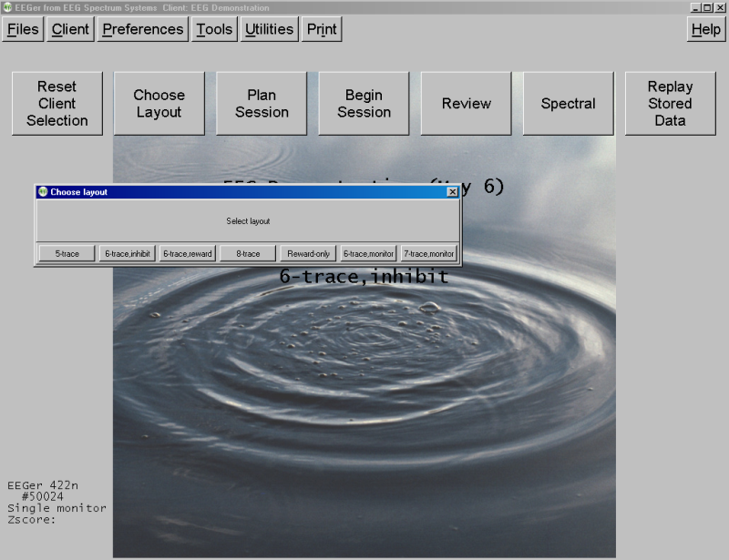Select the 8-trace layout

click(248, 254)
